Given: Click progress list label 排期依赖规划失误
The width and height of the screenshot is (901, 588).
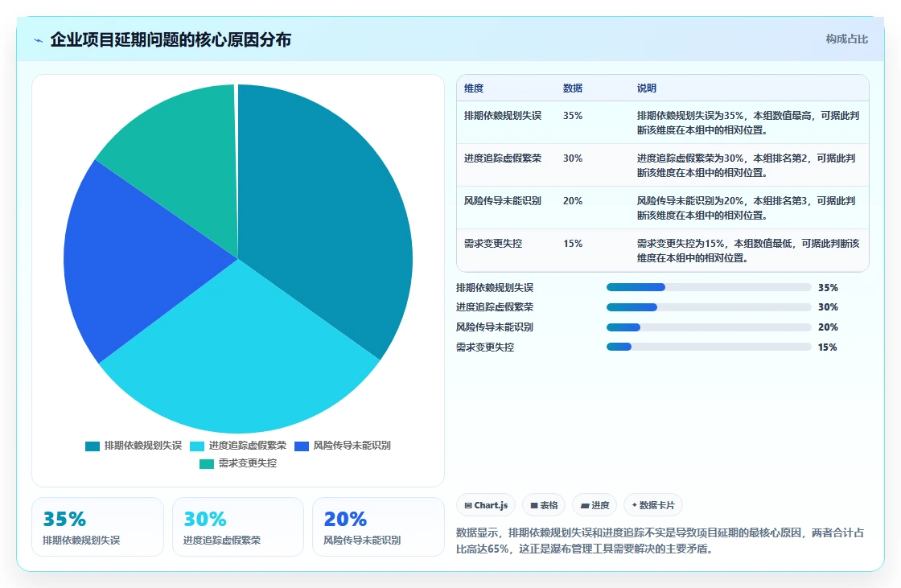Looking at the screenshot, I should click(x=495, y=288).
